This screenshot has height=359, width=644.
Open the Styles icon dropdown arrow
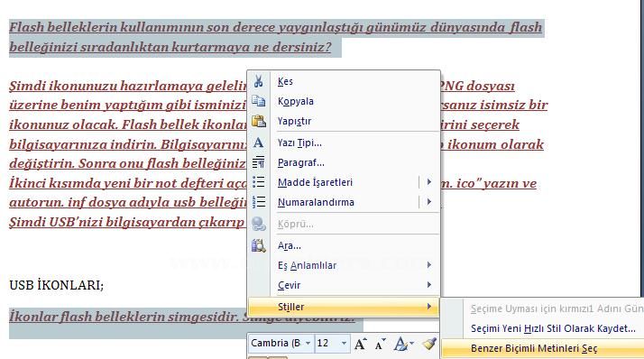pos(411,343)
